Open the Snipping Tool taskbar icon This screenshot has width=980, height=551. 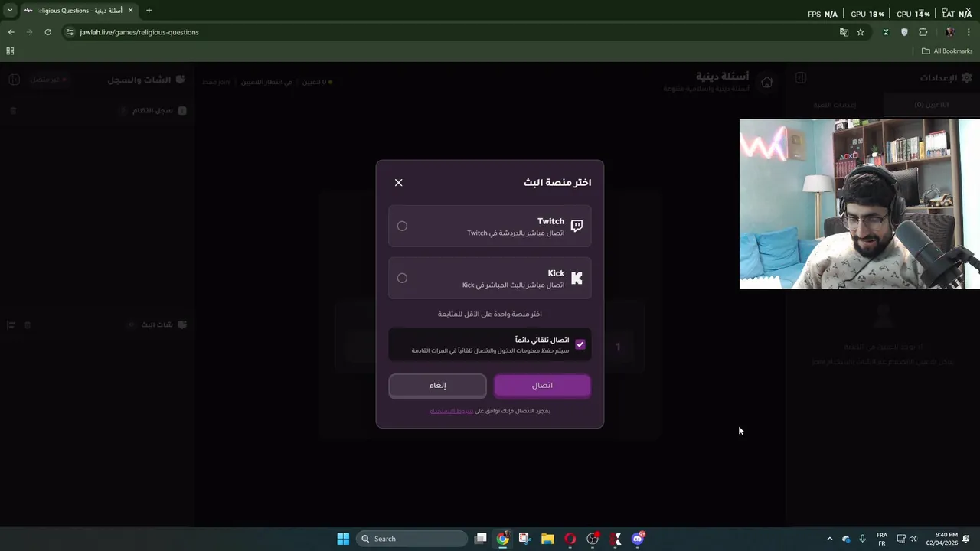[x=524, y=539]
